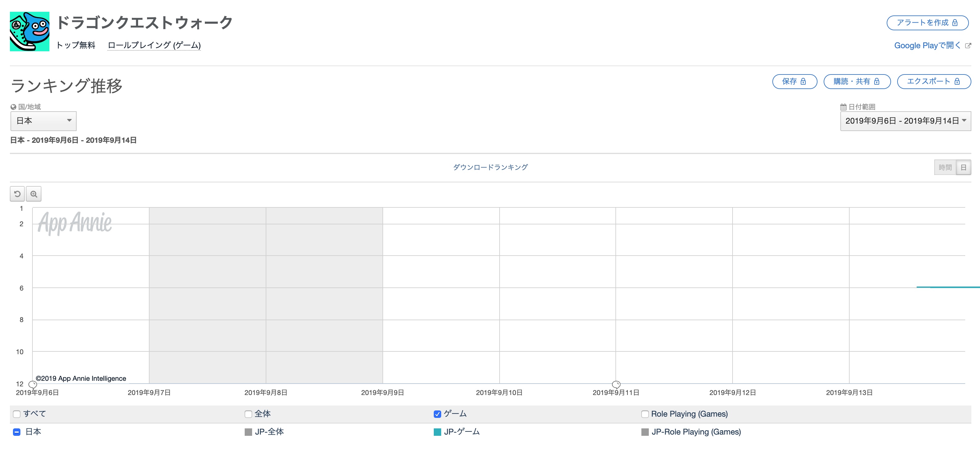Click the JP-Role Playing (Games) color swatch
980x463 pixels.
point(645,432)
